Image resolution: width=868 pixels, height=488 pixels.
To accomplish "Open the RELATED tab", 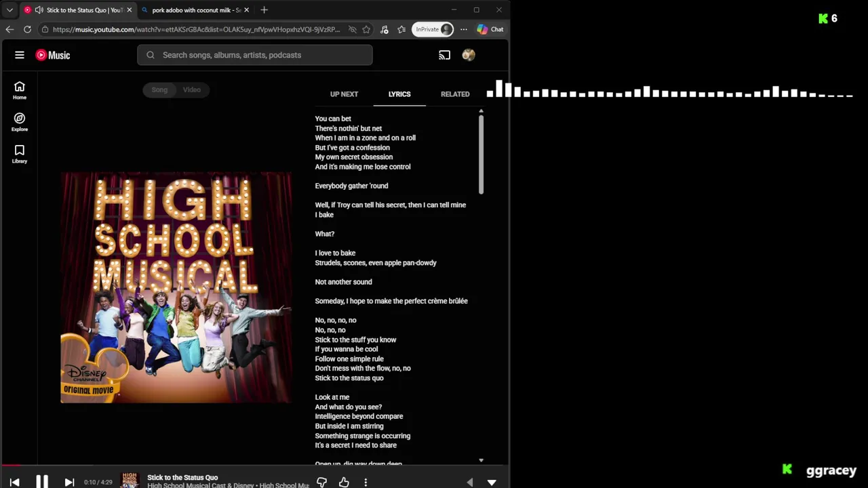I will tap(455, 94).
